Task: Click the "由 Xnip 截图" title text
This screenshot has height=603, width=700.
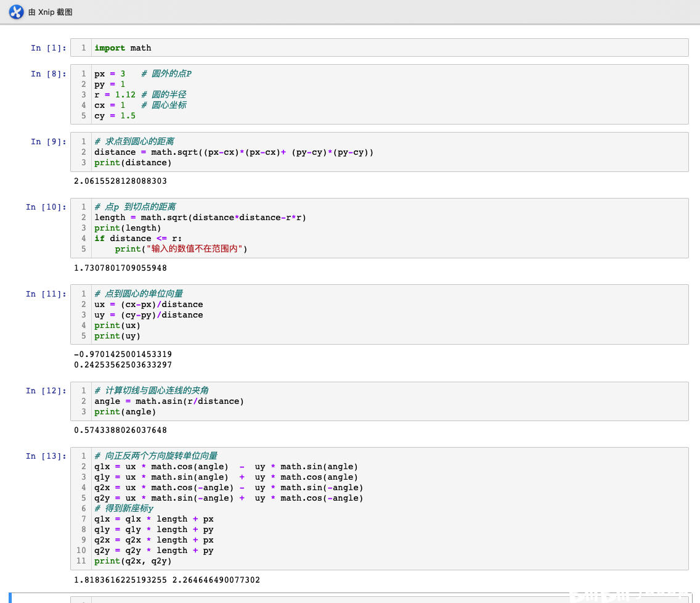Action: pyautogui.click(x=51, y=12)
